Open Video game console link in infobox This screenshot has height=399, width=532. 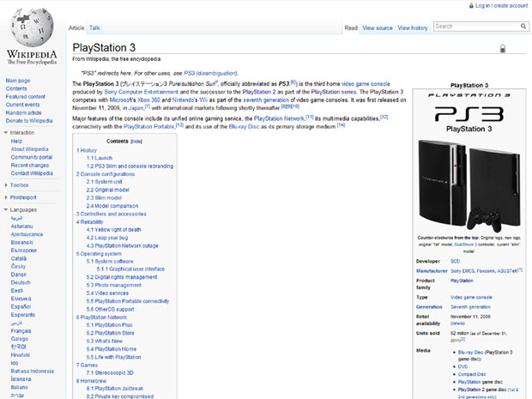[x=471, y=297]
